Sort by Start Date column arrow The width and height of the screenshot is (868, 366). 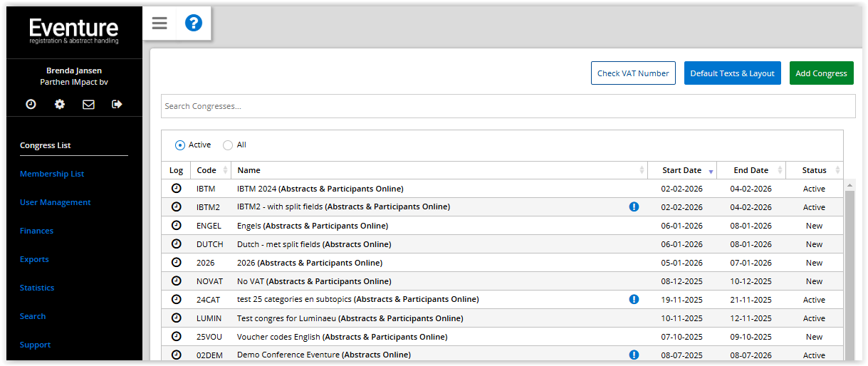coord(711,171)
